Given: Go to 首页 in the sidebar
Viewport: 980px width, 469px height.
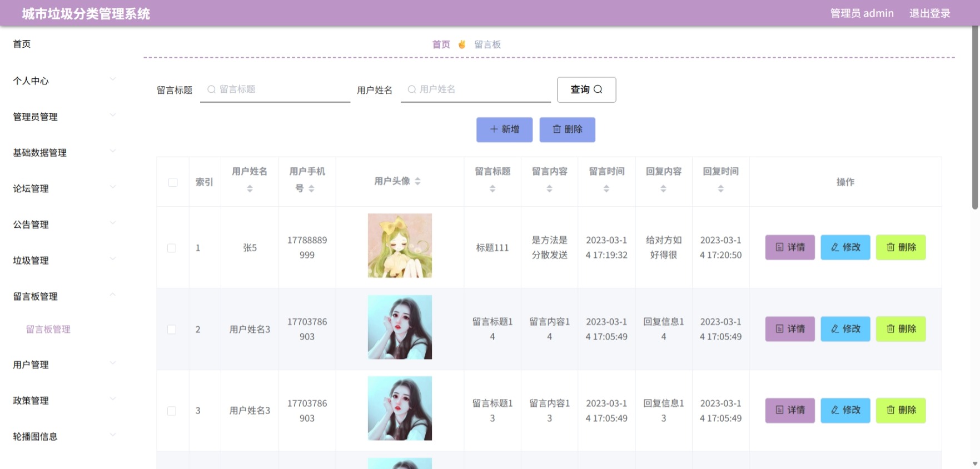Looking at the screenshot, I should (22, 44).
